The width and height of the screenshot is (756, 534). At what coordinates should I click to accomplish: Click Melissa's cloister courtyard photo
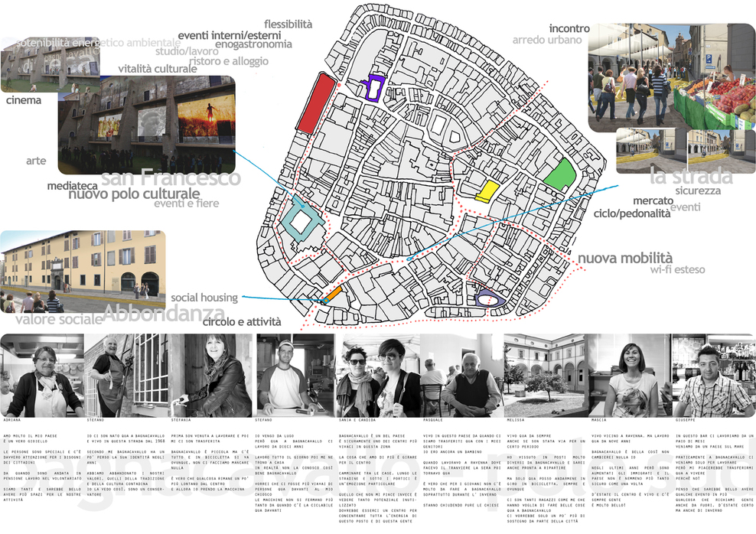coord(546,376)
